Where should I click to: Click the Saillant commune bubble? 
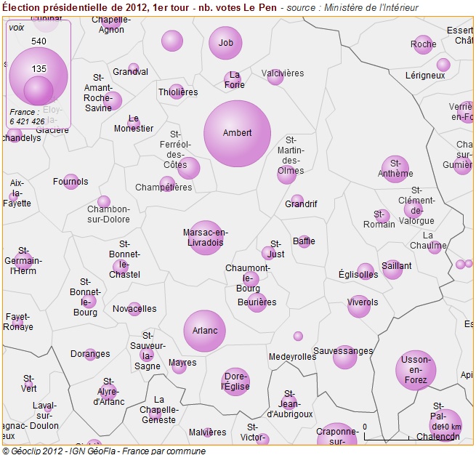click(x=392, y=270)
